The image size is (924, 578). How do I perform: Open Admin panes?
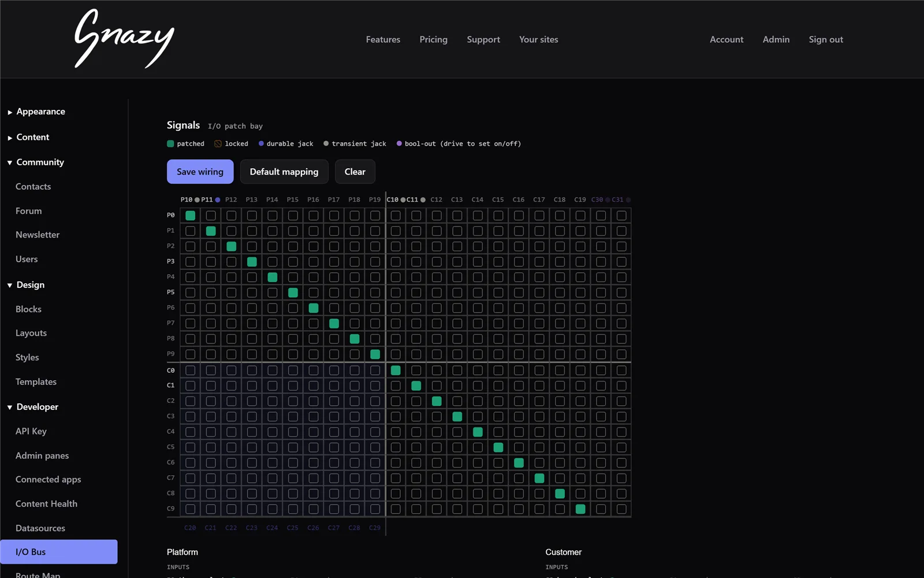[42, 455]
